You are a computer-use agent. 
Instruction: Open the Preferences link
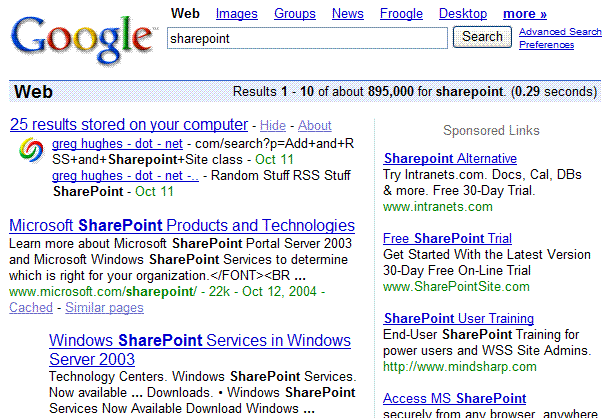click(x=546, y=45)
